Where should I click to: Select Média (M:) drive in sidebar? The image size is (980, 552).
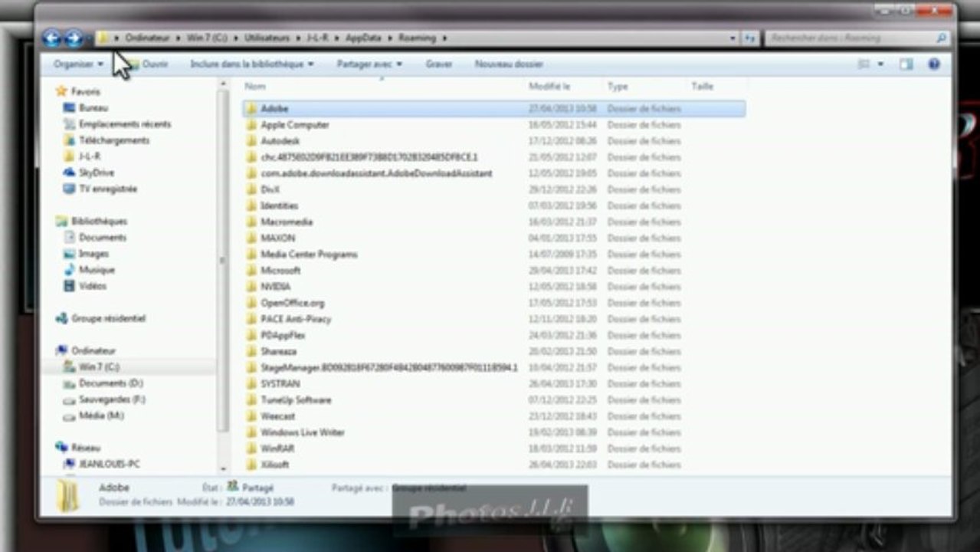101,416
